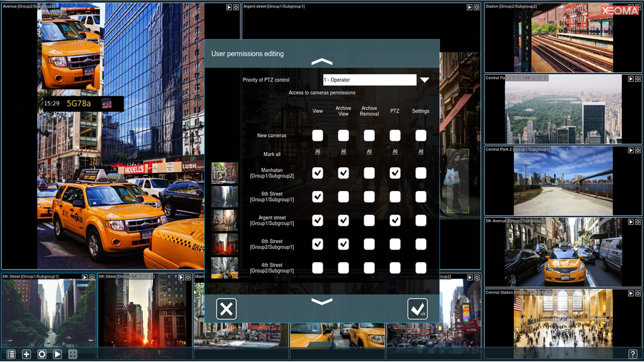Select Manhatan camera thumbnail in dialog
Screen dimensions: 644x362
[x=225, y=173]
